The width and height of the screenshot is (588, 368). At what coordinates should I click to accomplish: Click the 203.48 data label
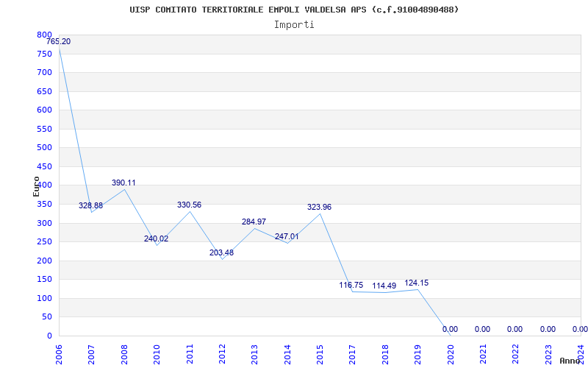(x=222, y=252)
